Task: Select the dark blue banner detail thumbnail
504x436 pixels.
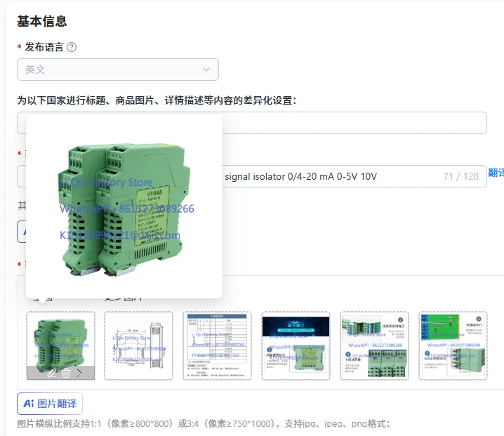Action: tap(296, 345)
